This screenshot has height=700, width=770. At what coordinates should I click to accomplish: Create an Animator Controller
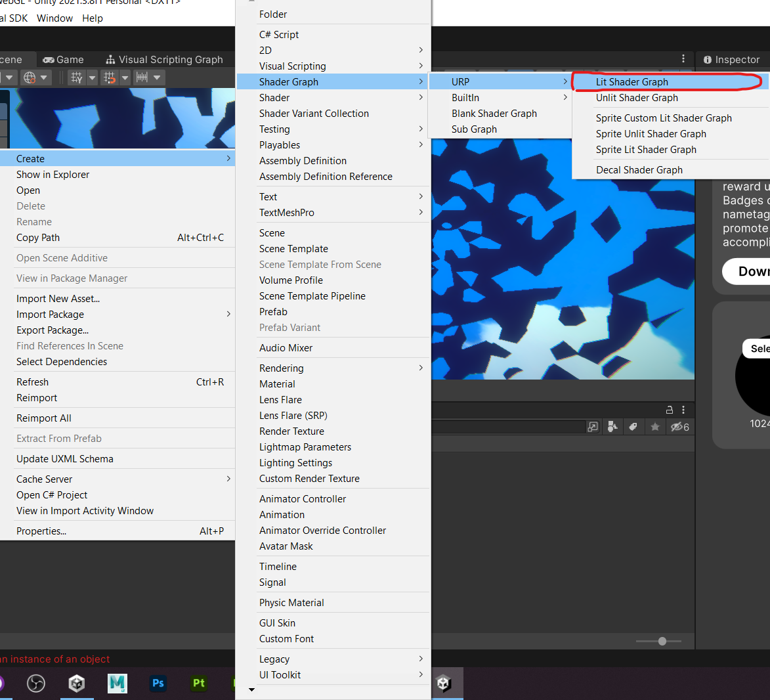tap(333, 499)
